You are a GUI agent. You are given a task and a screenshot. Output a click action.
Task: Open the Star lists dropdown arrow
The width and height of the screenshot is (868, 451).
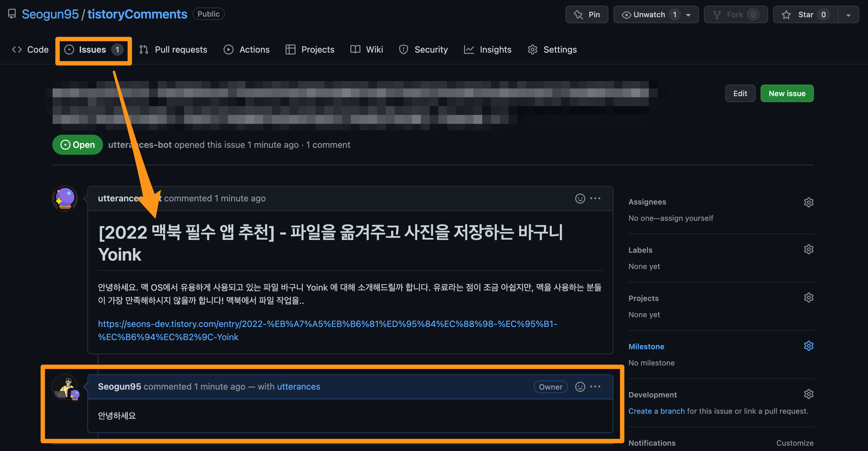pyautogui.click(x=849, y=15)
